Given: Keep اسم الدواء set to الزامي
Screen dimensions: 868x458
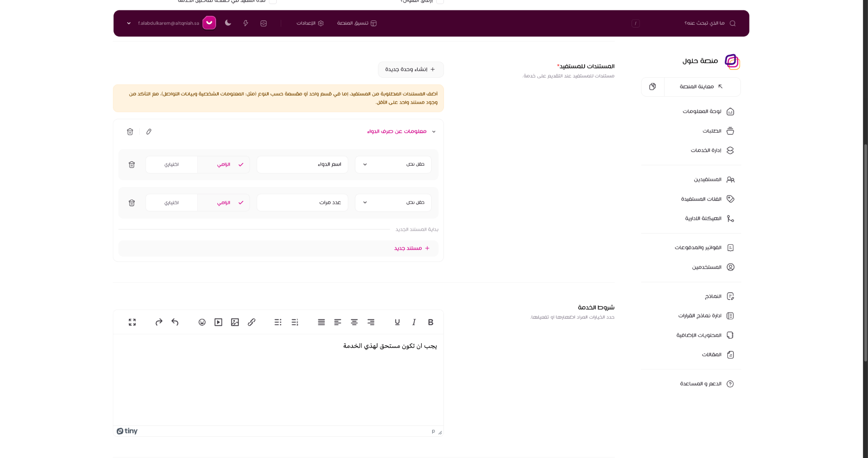Looking at the screenshot, I should (223, 164).
